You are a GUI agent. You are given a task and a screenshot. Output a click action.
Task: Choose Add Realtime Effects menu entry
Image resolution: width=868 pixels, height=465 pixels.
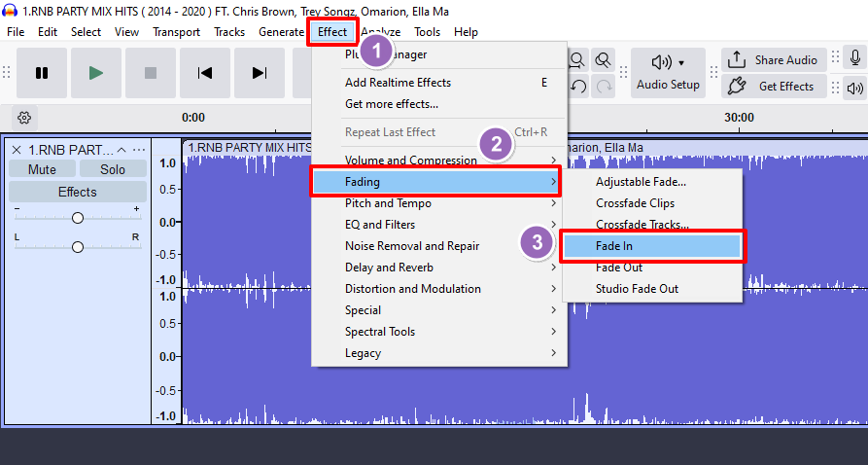tap(439, 83)
